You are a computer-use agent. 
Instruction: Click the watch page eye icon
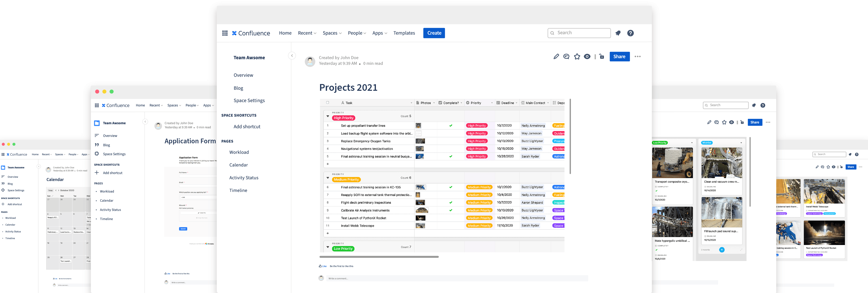[x=587, y=57]
